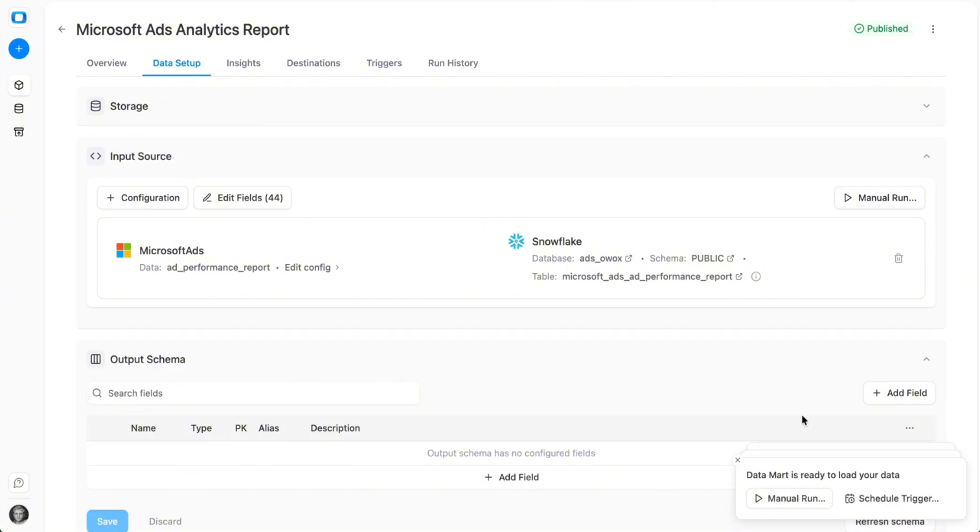Image resolution: width=980 pixels, height=532 pixels.
Task: Go back using the arrow beside title
Action: (62, 29)
